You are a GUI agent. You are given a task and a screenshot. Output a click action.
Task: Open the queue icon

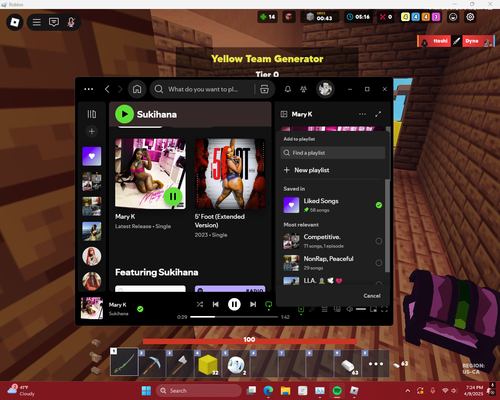(x=324, y=309)
